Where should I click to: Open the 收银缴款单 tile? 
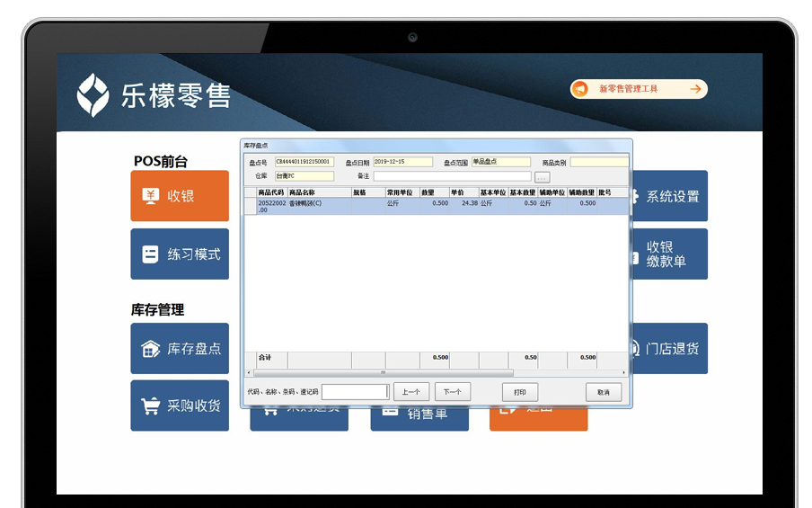[x=669, y=254]
